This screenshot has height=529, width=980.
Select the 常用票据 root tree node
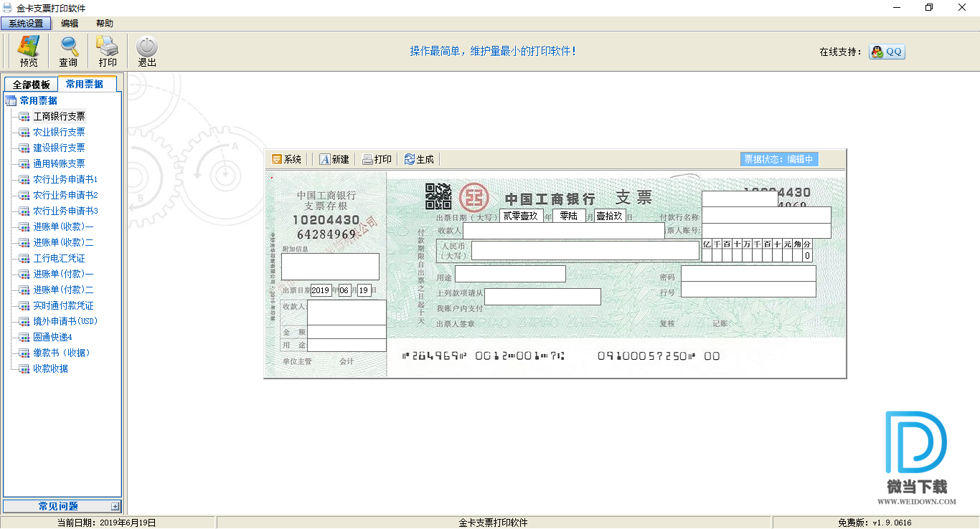tap(39, 100)
